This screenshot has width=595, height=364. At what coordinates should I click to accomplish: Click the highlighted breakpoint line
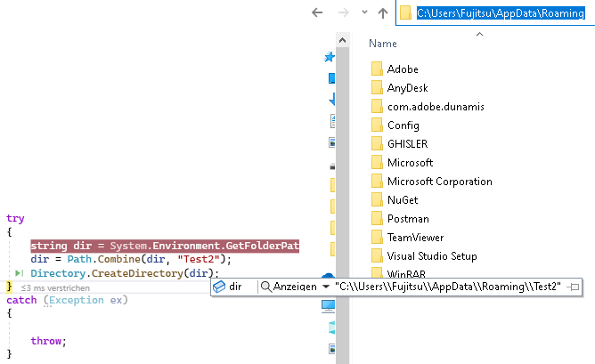pos(165,246)
